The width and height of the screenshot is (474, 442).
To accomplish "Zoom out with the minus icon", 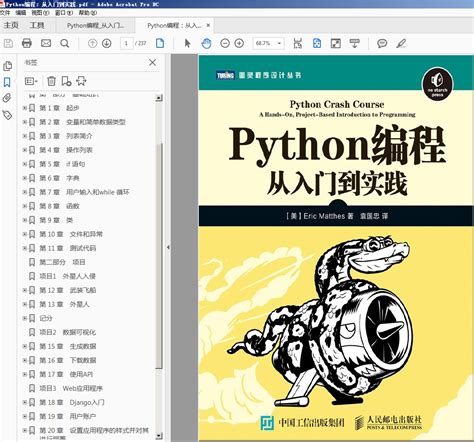I will point(225,43).
